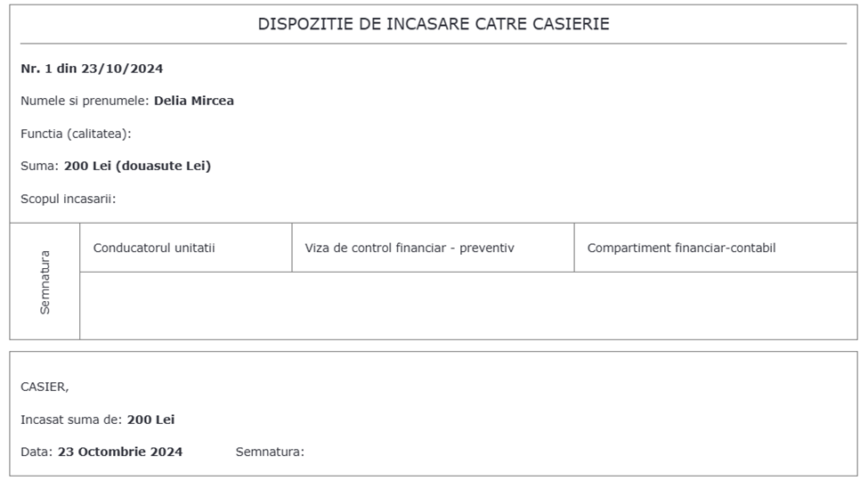
Task: Select the document number Nr. 1 din 23/10/2024
Action: [x=92, y=69]
